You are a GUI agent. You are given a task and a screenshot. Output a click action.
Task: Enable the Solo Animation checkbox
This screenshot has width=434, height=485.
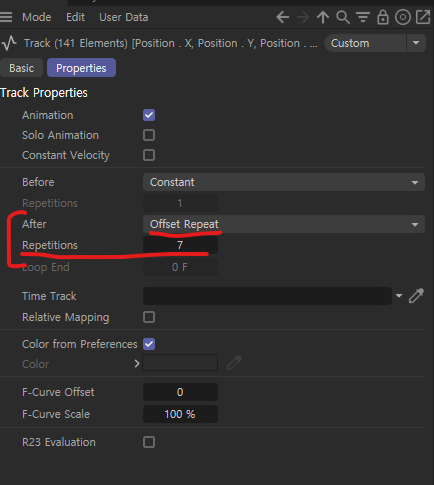[149, 135]
